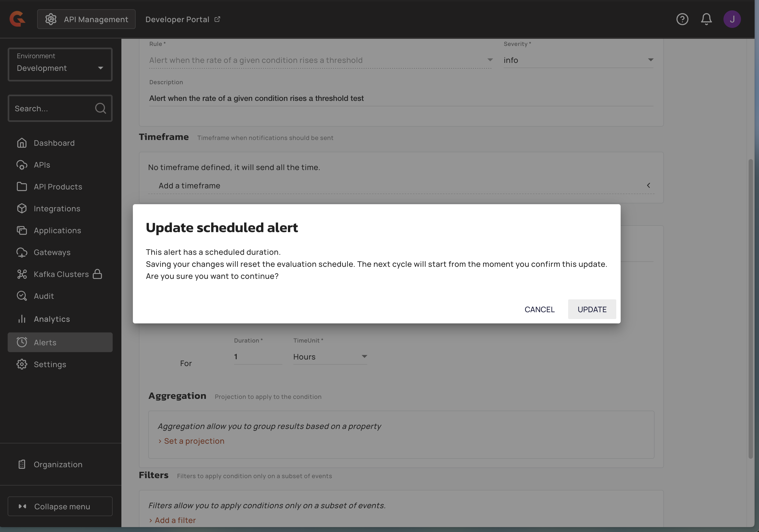759x532 pixels.
Task: Open the help icon in the top bar
Action: (682, 19)
